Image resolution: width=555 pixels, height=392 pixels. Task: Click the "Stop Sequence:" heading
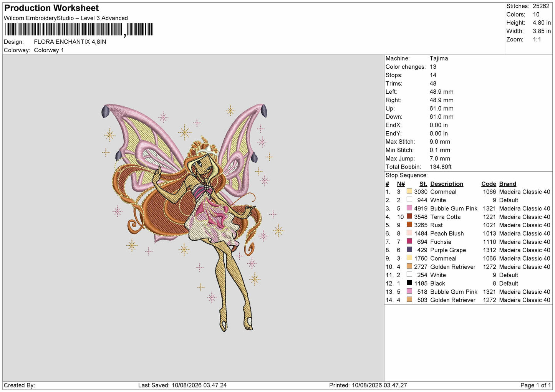point(406,175)
